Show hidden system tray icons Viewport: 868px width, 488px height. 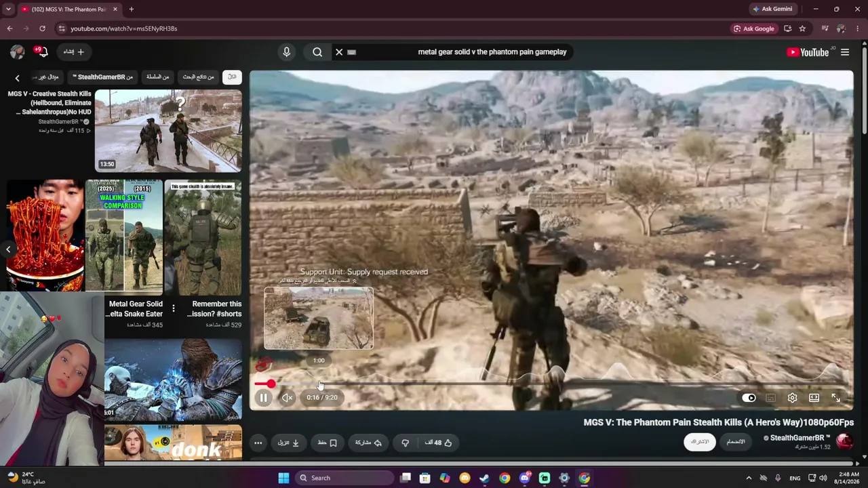click(749, 478)
